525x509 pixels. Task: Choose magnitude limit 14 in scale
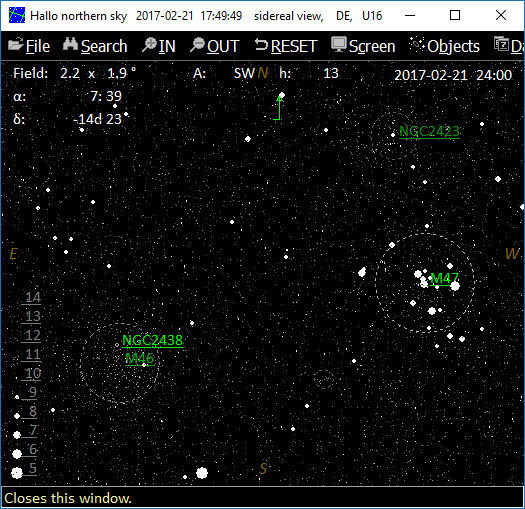click(33, 297)
